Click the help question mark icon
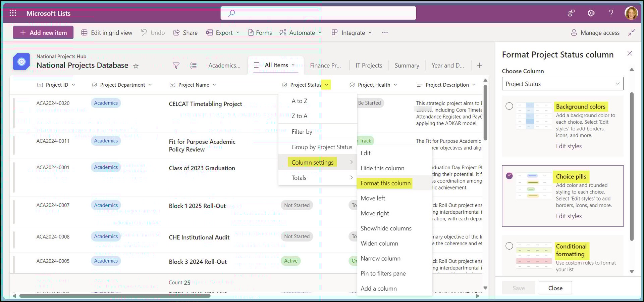The height and width of the screenshot is (302, 644). [x=611, y=13]
